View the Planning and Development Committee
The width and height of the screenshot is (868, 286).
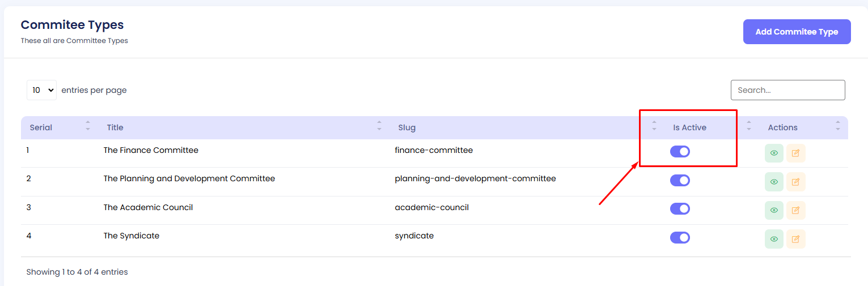(773, 182)
